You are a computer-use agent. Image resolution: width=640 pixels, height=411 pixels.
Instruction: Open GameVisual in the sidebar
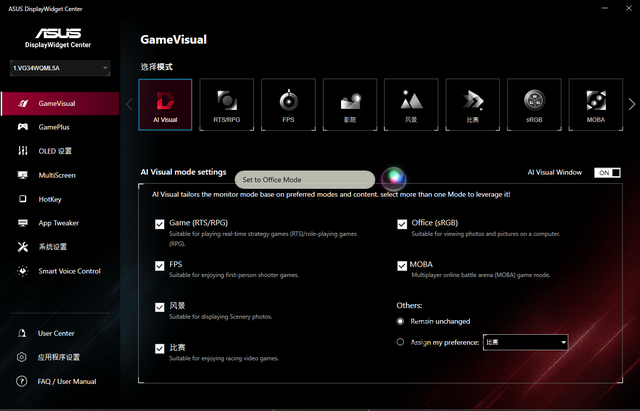(x=60, y=104)
